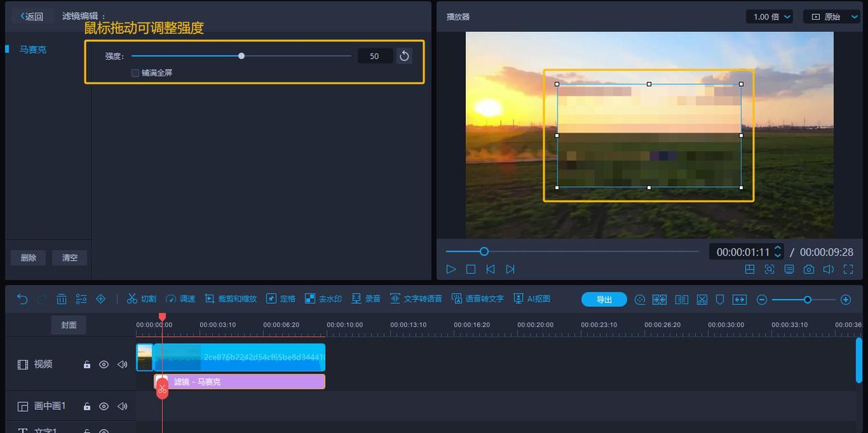
Task: Click the 封面 cover button
Action: (69, 325)
